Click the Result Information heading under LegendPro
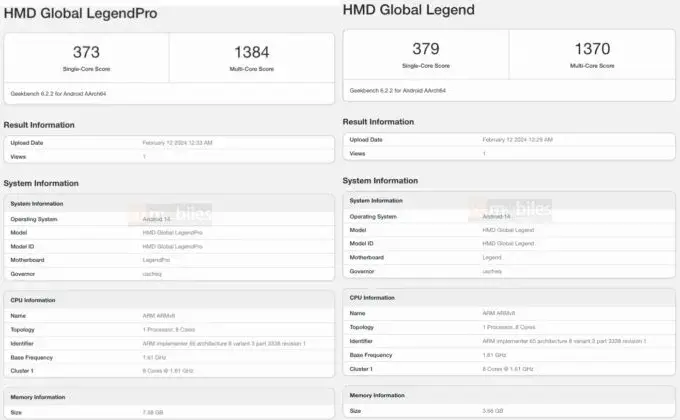Screen dimensions: 680x420 tap(39, 125)
